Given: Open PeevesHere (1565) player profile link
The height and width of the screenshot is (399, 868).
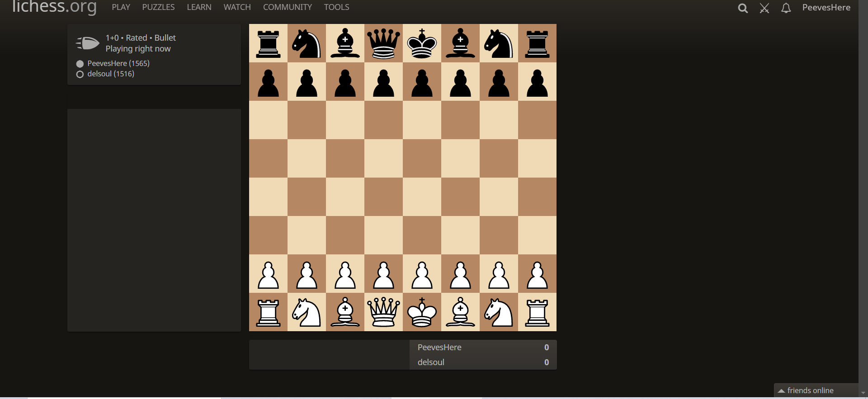Looking at the screenshot, I should 118,63.
